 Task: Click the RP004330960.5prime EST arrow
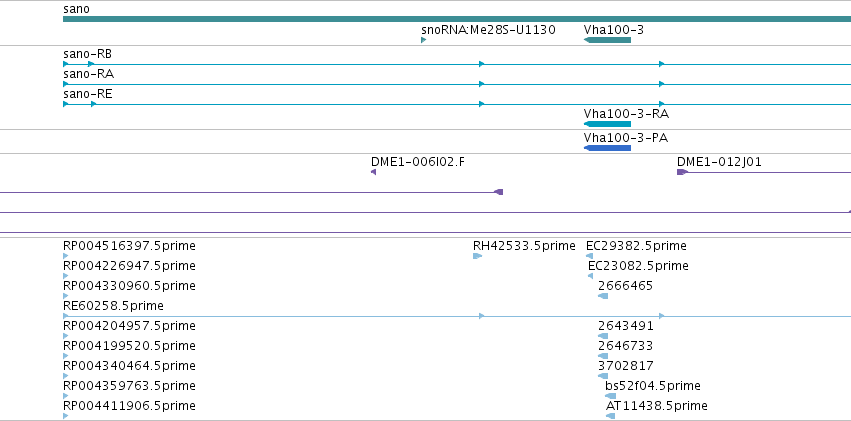tap(66, 296)
